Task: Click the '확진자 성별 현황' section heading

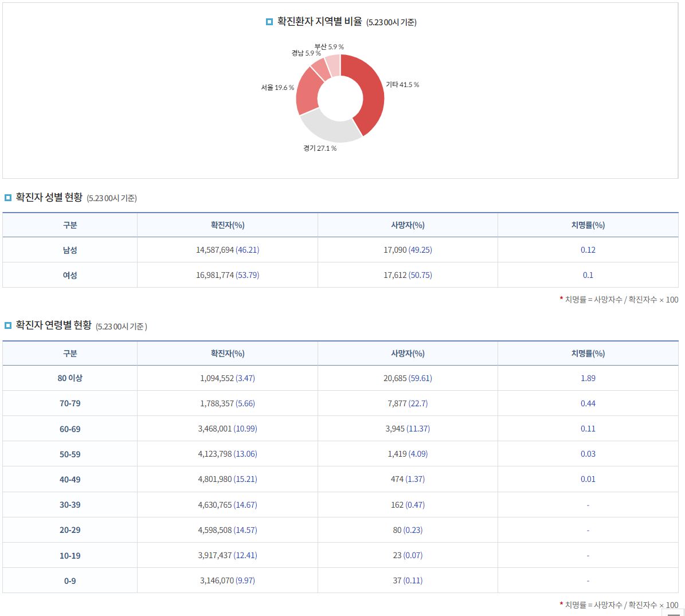Action: coord(49,197)
